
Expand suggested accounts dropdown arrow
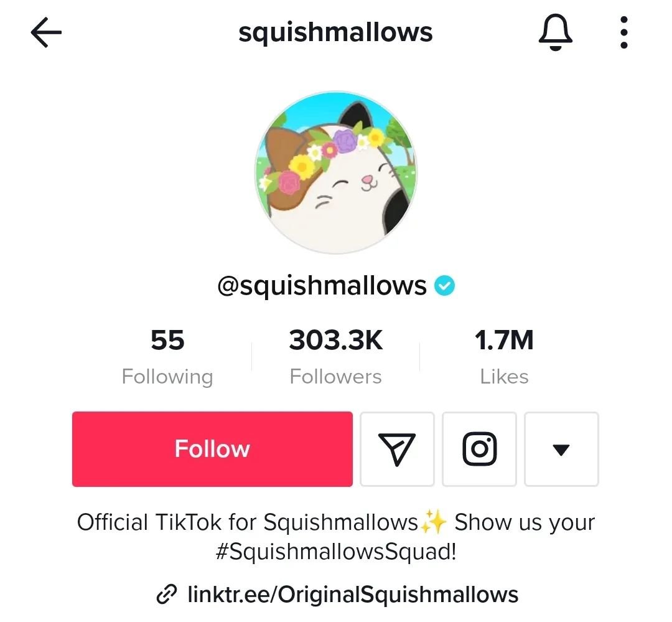coord(561,449)
